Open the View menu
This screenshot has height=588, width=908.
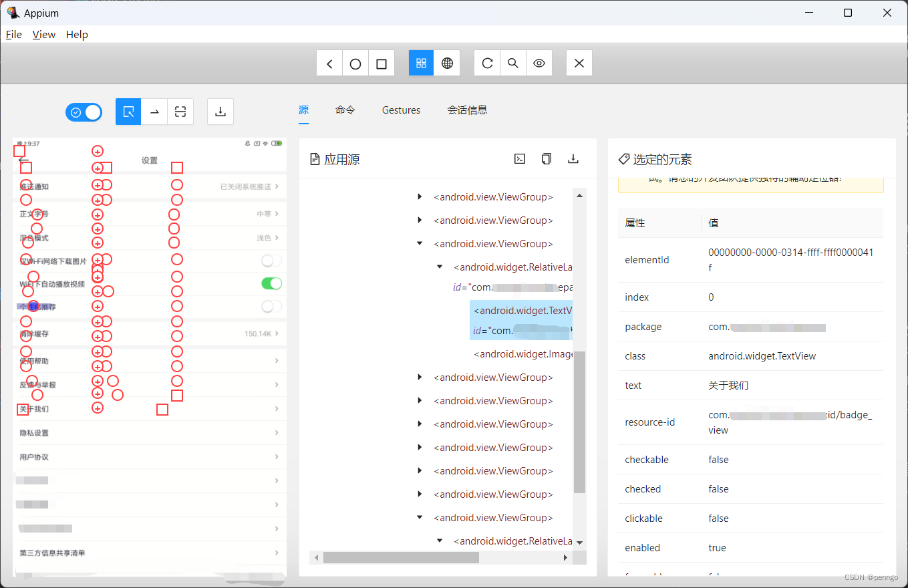44,35
